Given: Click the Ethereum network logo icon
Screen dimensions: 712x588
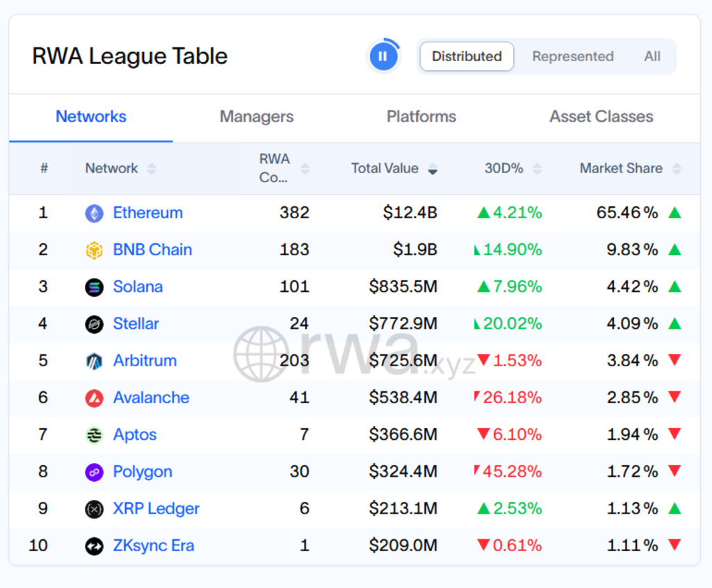Looking at the screenshot, I should (x=94, y=213).
